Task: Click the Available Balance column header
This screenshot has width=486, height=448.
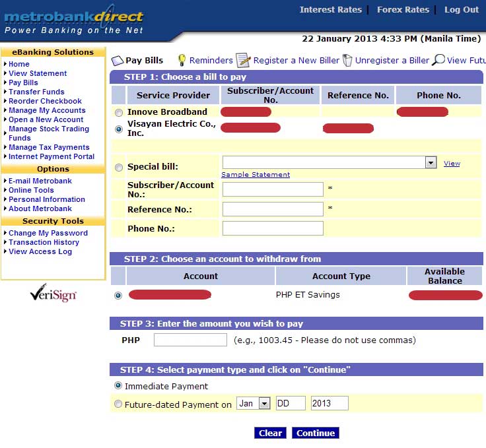Action: [x=444, y=276]
